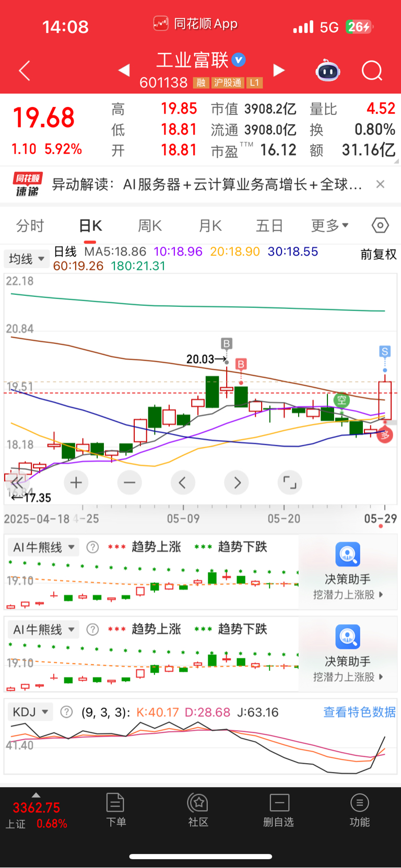
Task: Switch to the 月K tab
Action: 210,225
